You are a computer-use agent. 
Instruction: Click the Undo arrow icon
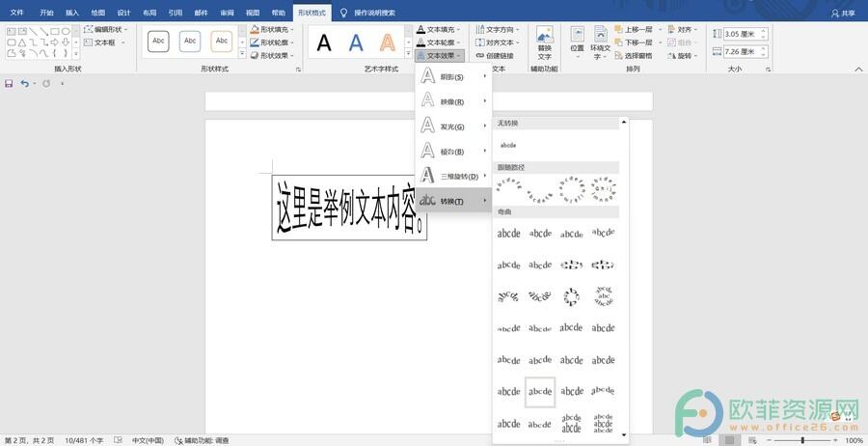click(24, 84)
